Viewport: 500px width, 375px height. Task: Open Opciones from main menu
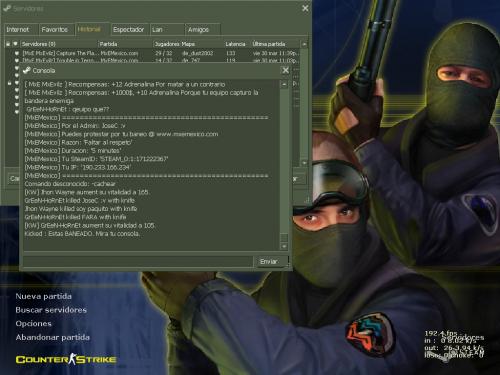(34, 324)
